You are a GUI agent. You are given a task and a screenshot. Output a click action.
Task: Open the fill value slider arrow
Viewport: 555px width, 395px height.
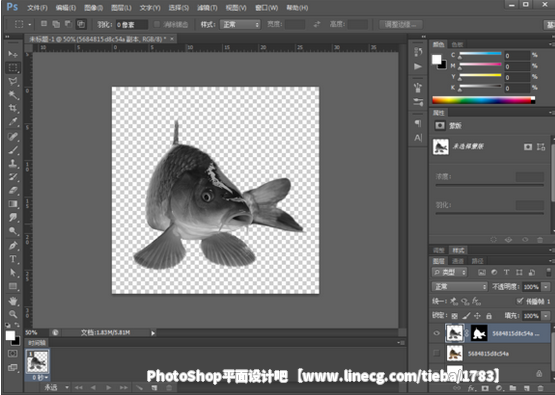[x=546, y=316]
